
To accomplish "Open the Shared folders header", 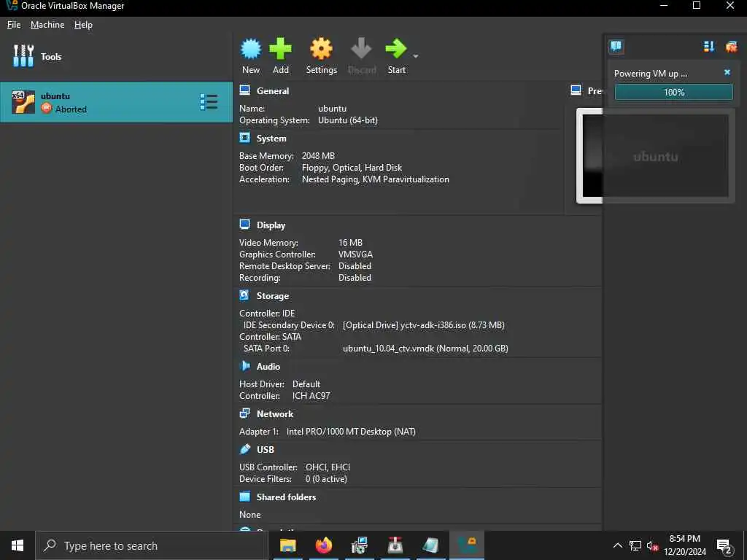I will click(286, 497).
